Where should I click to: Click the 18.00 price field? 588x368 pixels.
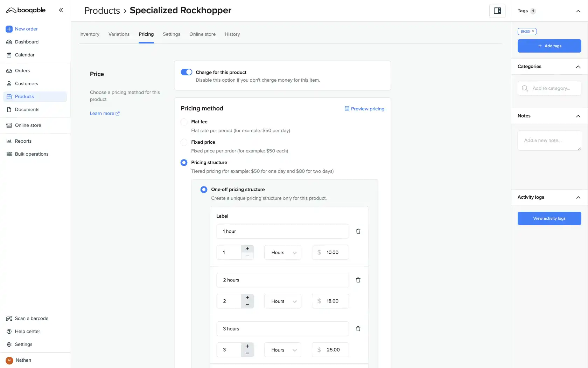tap(330, 301)
